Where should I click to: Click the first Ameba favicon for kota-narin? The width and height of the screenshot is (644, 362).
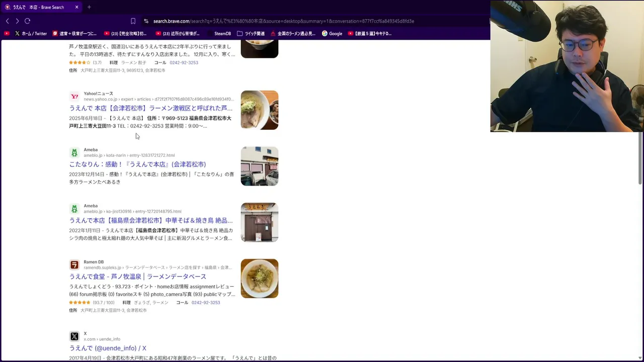pos(74,152)
